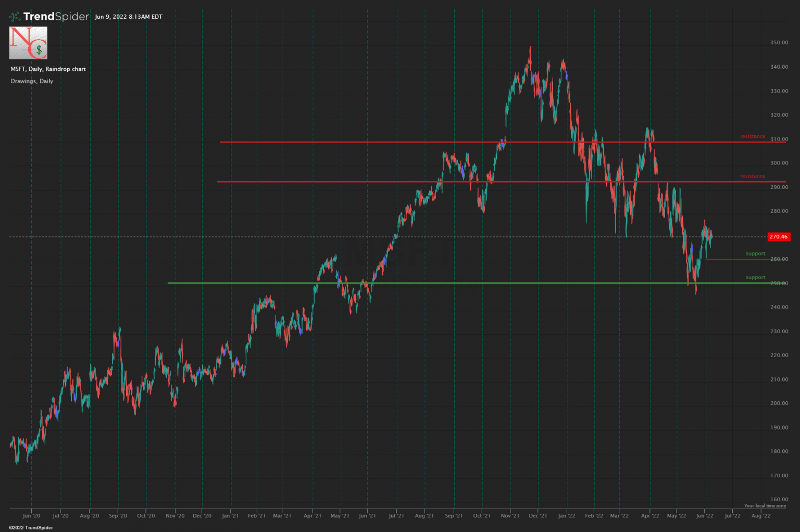Screen dimensions: 800x532
Task: Click the support label above the 250.00 line
Action: pyautogui.click(x=755, y=278)
